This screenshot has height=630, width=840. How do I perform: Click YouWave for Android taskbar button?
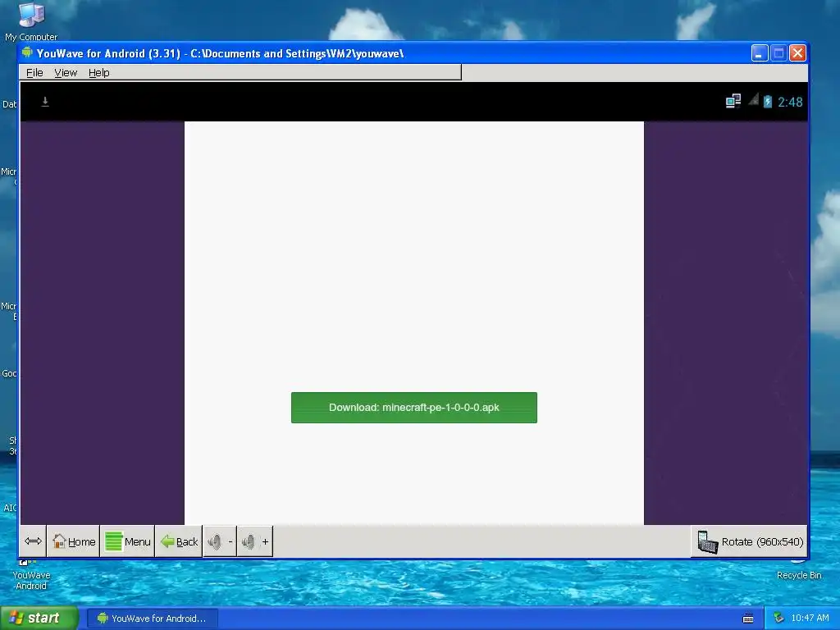tap(152, 619)
